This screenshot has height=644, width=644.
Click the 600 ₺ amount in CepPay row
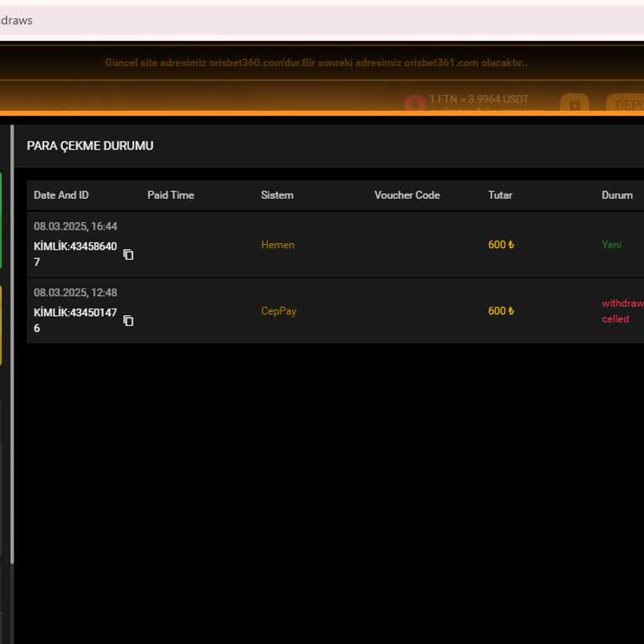click(501, 311)
